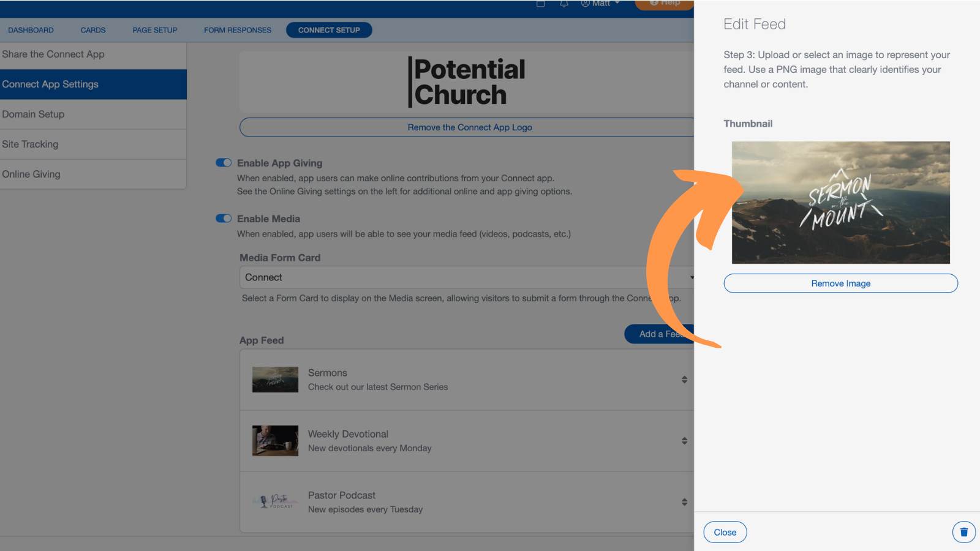Click the Sermon on the Mount thumbnail image
The image size is (980, 551).
pos(840,203)
